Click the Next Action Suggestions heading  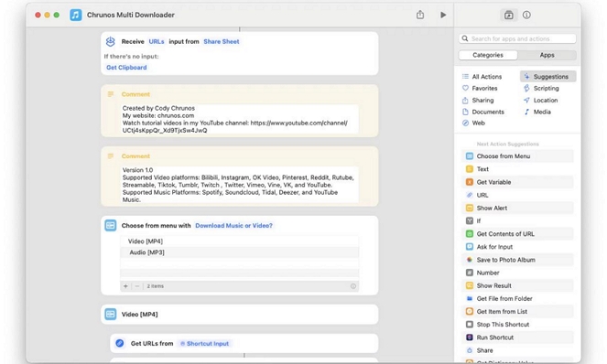click(507, 144)
